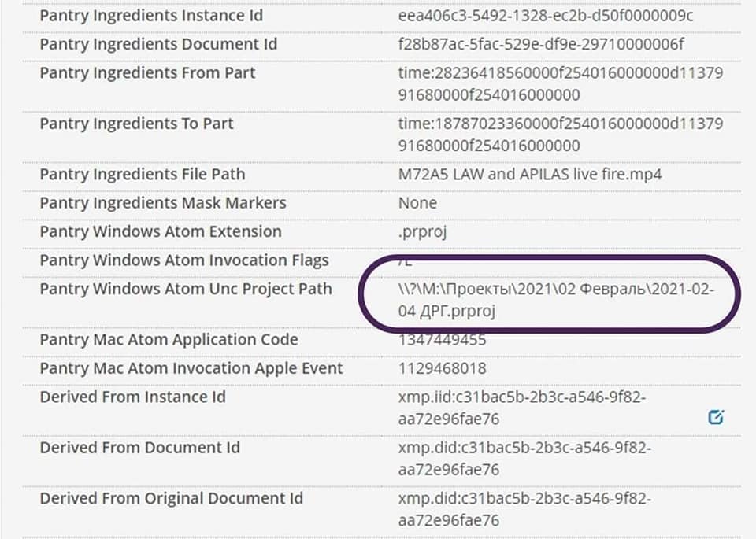Select the Pantry Ingredients To Part label

[x=136, y=124]
